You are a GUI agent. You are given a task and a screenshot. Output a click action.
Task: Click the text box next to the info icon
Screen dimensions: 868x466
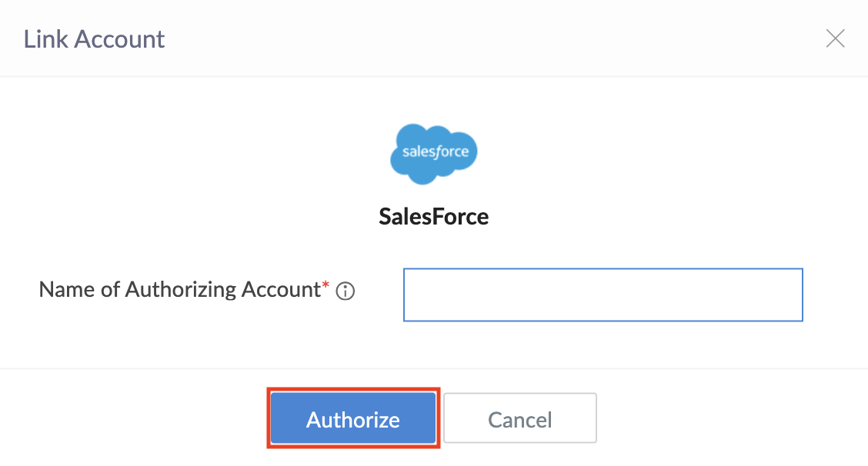coord(603,295)
